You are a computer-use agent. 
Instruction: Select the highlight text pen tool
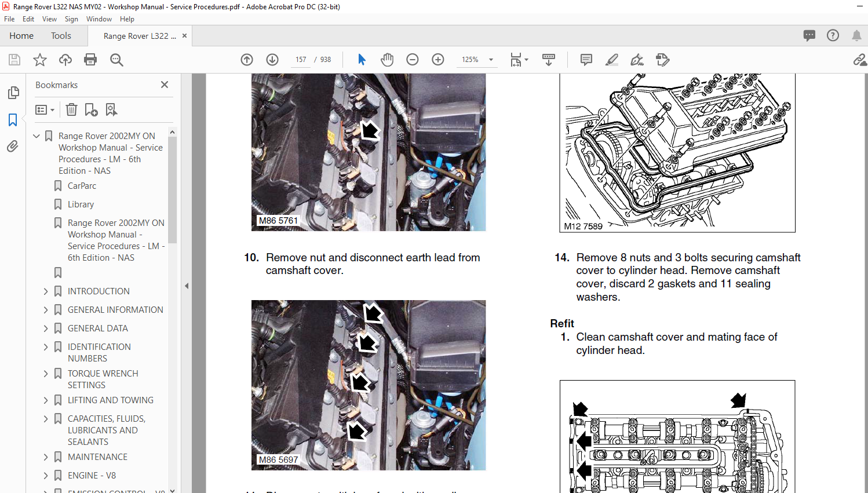click(x=612, y=60)
